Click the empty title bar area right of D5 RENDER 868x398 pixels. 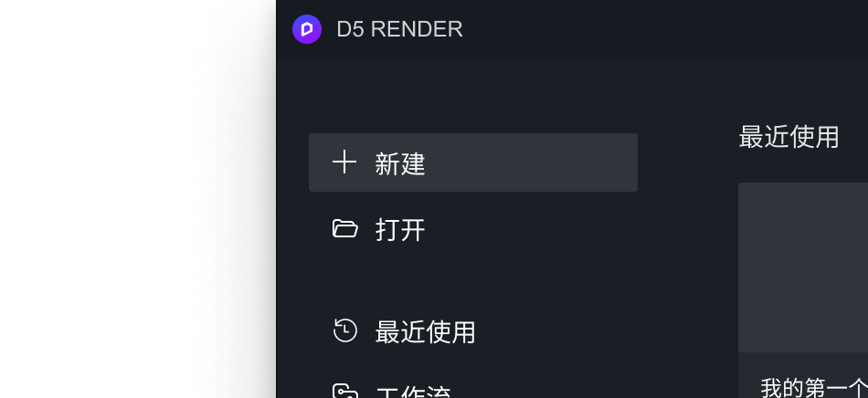pos(664,29)
